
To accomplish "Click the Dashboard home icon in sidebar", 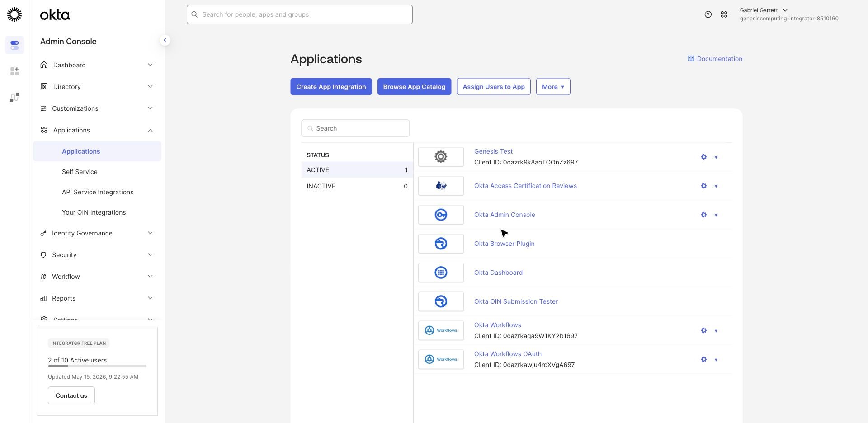I will click(44, 65).
